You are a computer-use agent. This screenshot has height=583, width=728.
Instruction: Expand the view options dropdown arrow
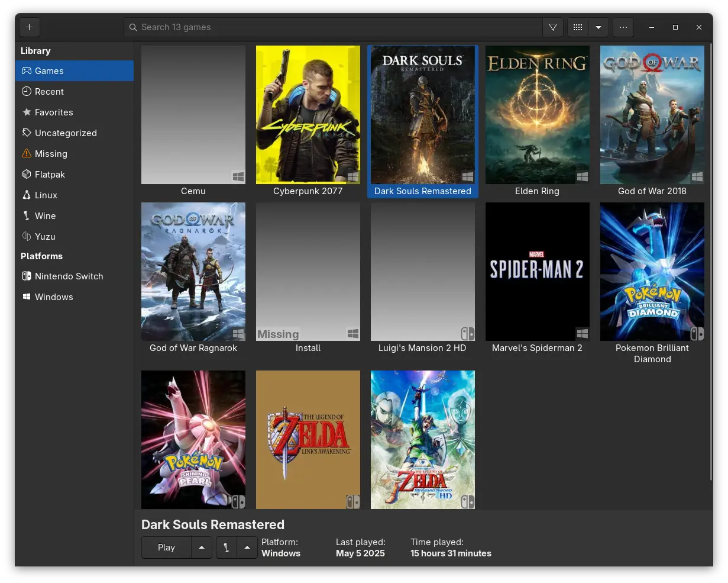[598, 27]
